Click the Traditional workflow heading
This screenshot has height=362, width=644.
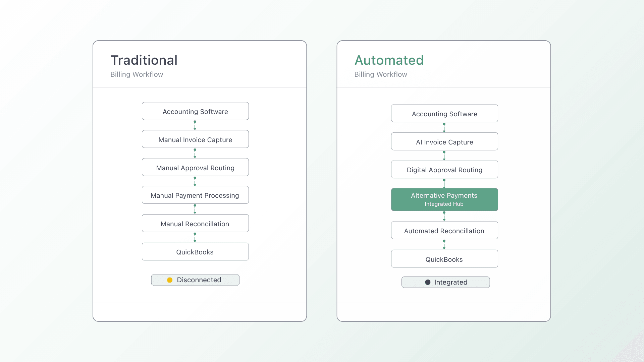[144, 60]
